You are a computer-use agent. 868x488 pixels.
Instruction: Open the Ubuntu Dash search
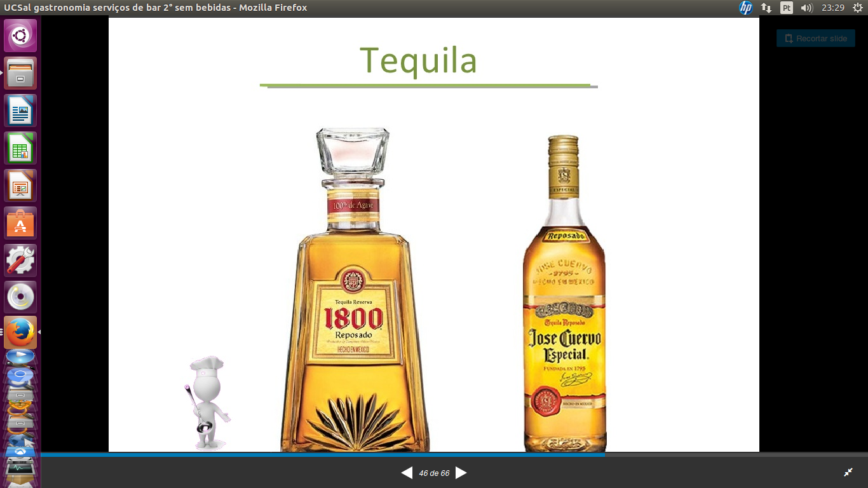tap(20, 36)
